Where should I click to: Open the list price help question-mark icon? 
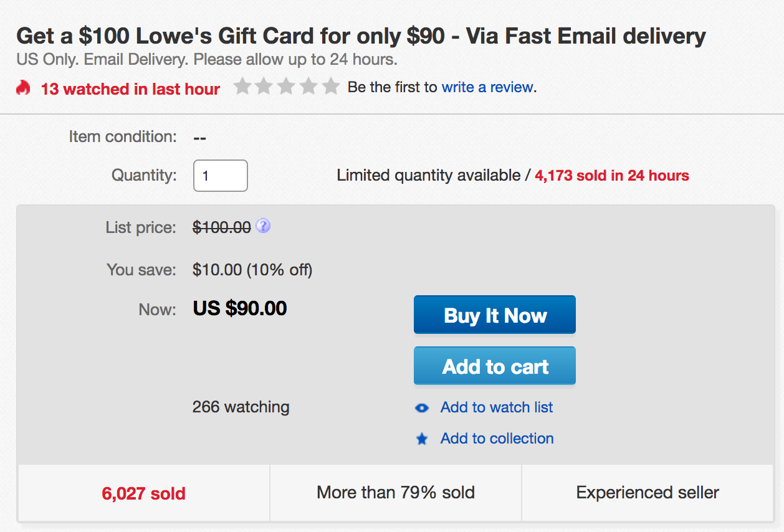pos(263,226)
